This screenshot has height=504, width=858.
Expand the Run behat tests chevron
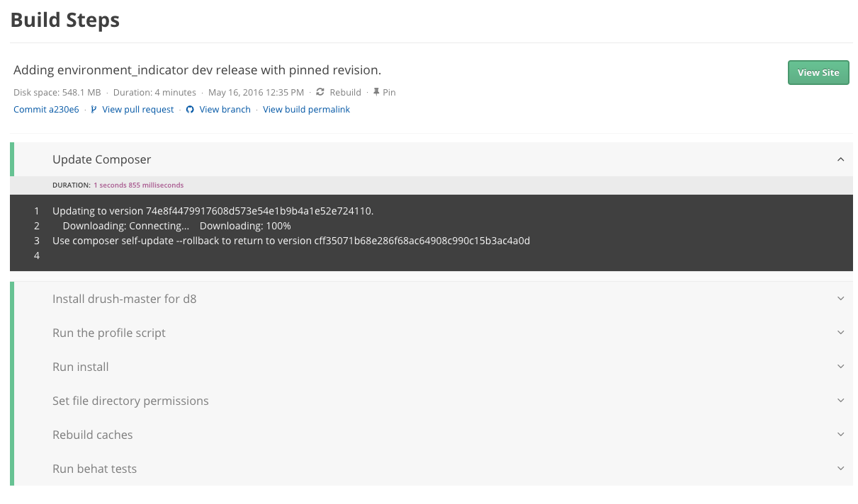coord(840,469)
